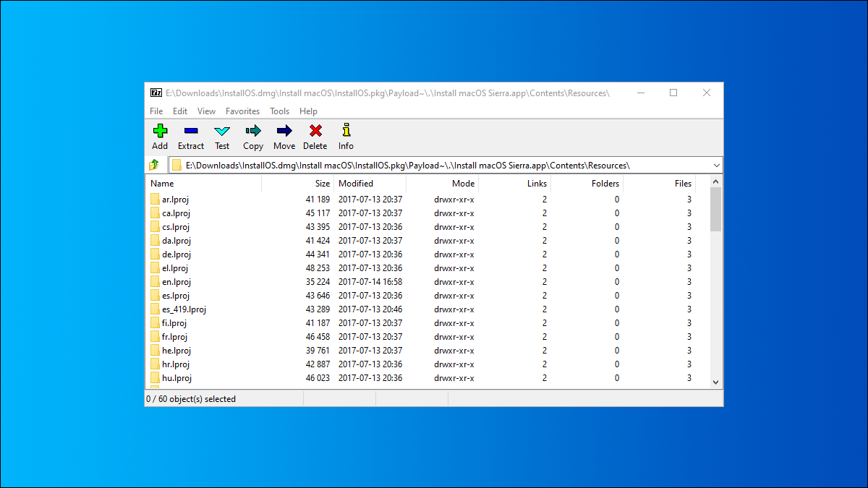Click the Copy toolbar icon
This screenshot has height=488, width=868.
[x=253, y=131]
